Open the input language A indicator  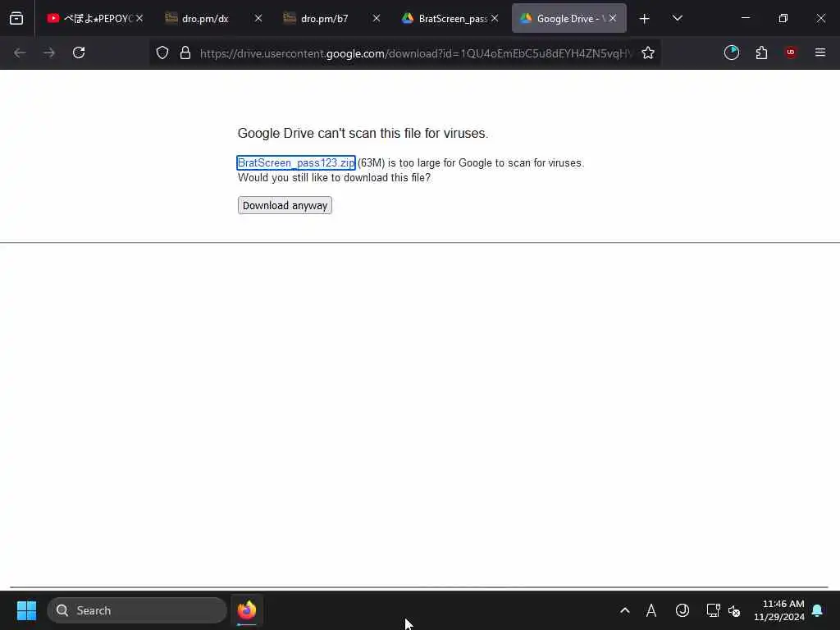[x=651, y=610]
